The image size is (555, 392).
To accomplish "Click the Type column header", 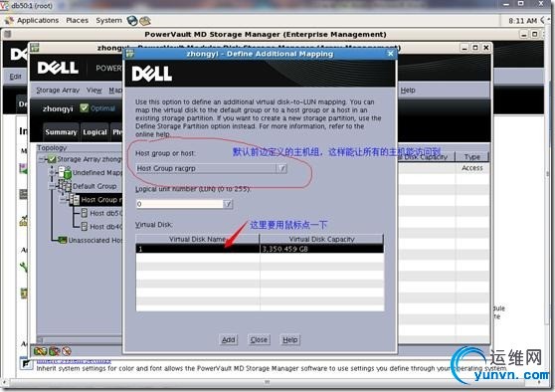I will tap(472, 156).
